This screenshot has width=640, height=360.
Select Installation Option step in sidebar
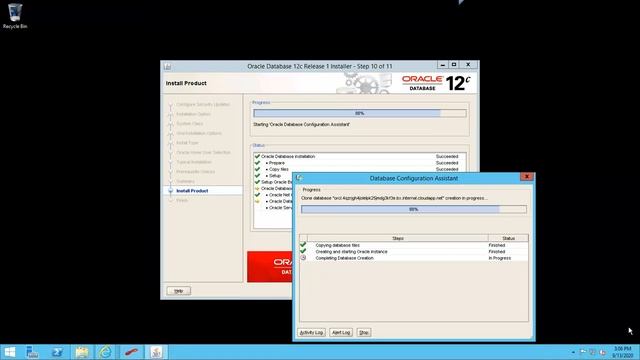point(193,114)
